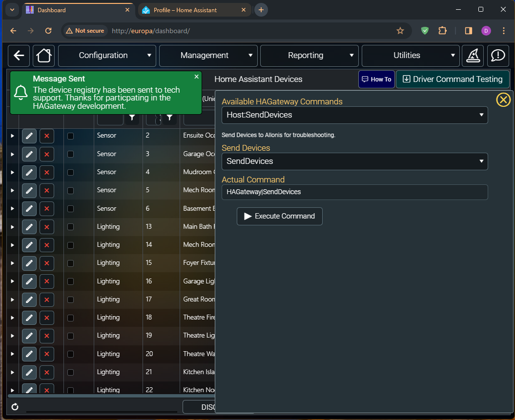The height and width of the screenshot is (420, 515).
Task: Edit the Lighting row number 13
Action: 29,227
